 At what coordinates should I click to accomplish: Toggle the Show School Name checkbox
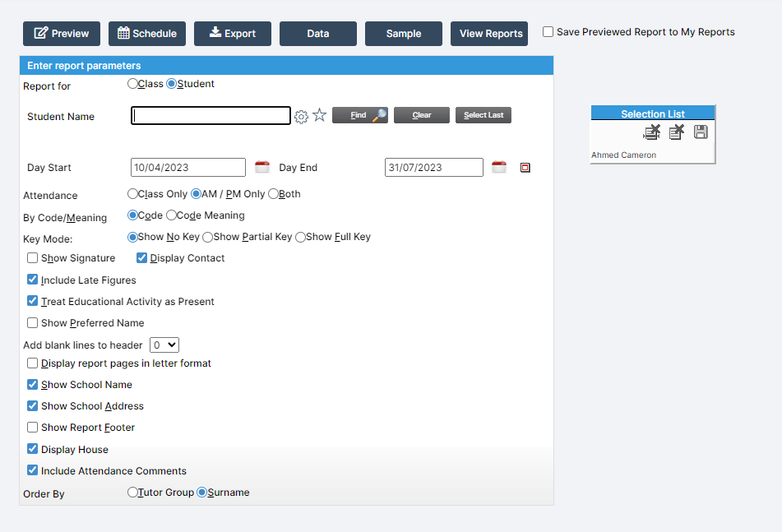coord(32,385)
